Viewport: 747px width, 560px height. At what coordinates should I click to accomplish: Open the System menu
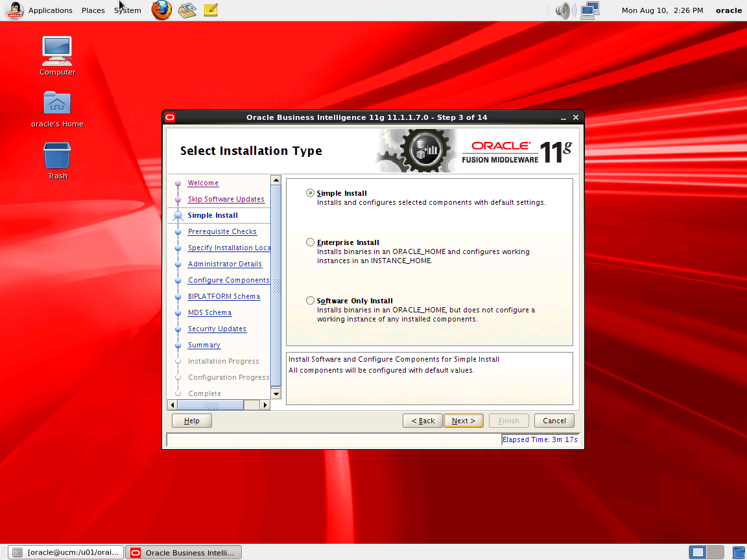coord(128,10)
